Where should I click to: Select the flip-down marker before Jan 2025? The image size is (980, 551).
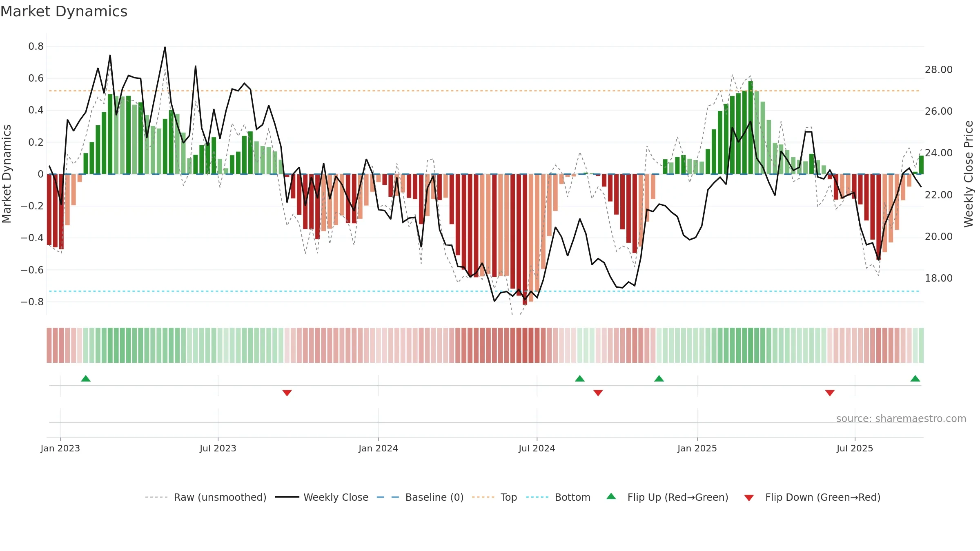[598, 393]
